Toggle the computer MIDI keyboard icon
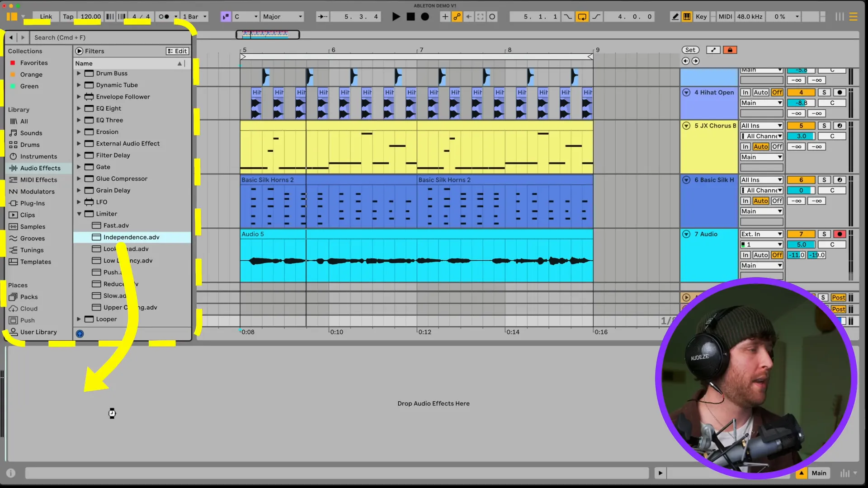The height and width of the screenshot is (488, 868). 687,17
